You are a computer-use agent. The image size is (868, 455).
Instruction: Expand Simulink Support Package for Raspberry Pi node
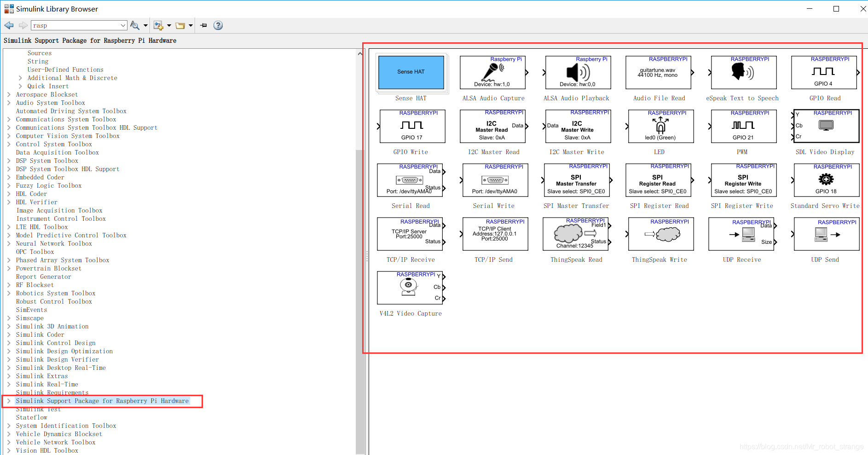9,401
